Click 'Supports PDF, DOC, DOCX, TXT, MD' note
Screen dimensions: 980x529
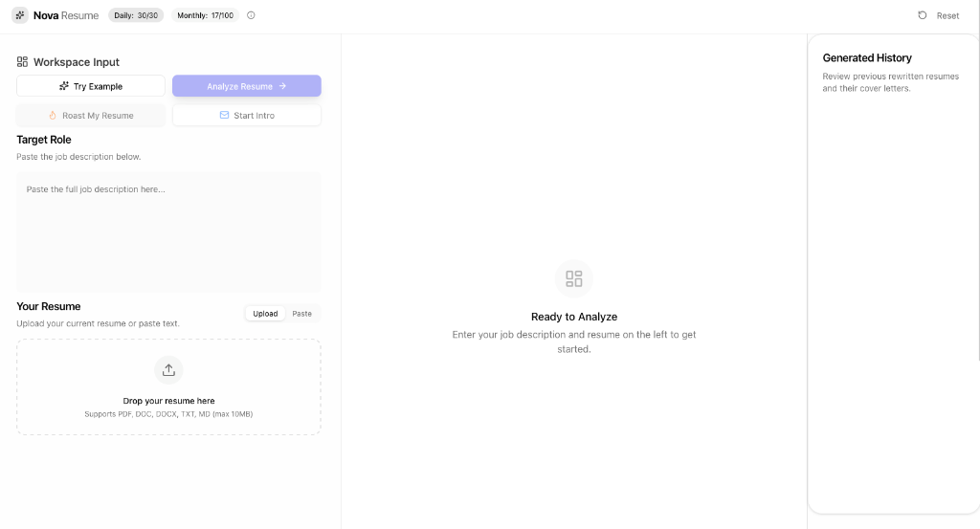[x=168, y=414]
